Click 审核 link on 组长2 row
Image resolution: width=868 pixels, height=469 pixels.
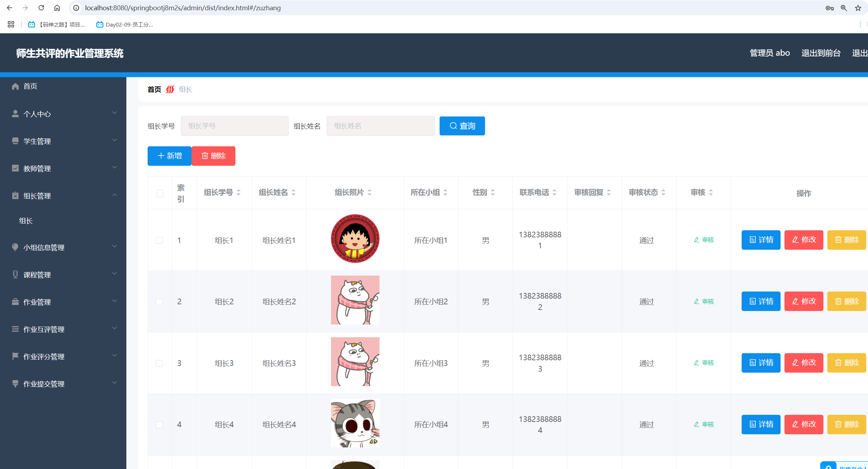click(704, 301)
